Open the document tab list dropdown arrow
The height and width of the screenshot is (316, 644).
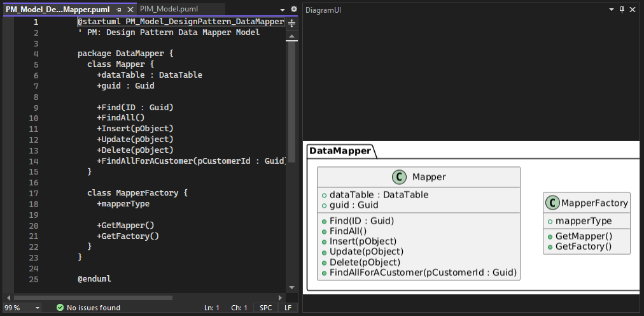coord(283,10)
